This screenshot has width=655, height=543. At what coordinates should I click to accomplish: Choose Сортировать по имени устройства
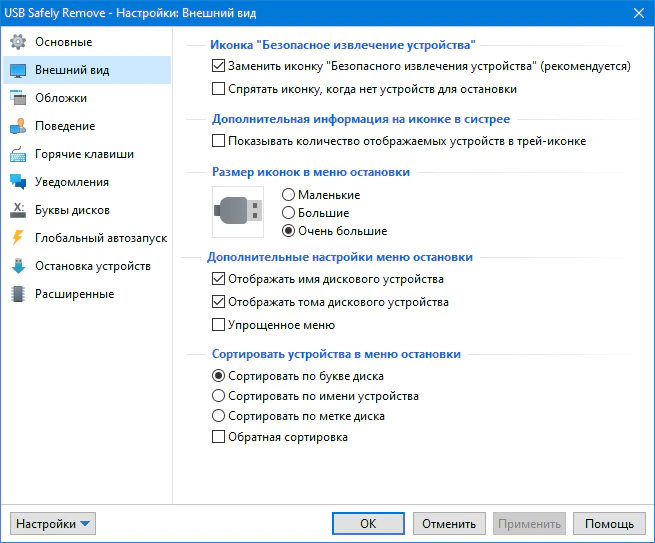[220, 396]
